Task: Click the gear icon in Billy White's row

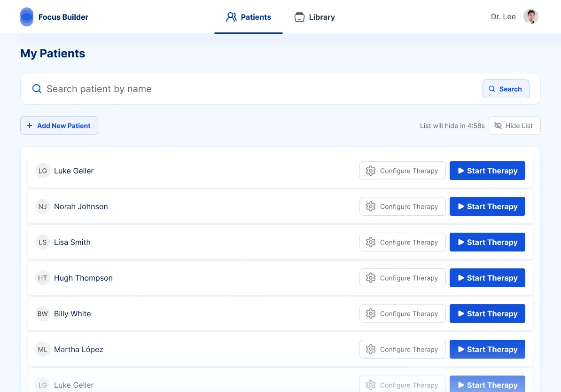Action: coord(371,314)
